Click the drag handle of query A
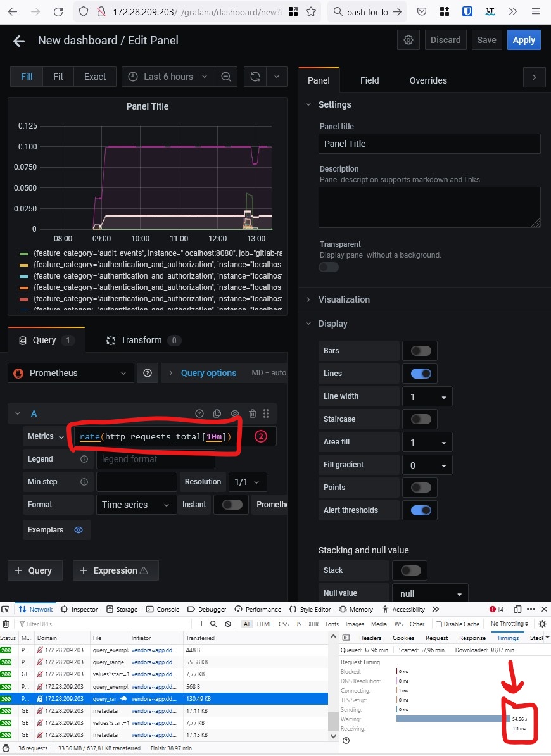This screenshot has height=756, width=551. click(x=266, y=413)
